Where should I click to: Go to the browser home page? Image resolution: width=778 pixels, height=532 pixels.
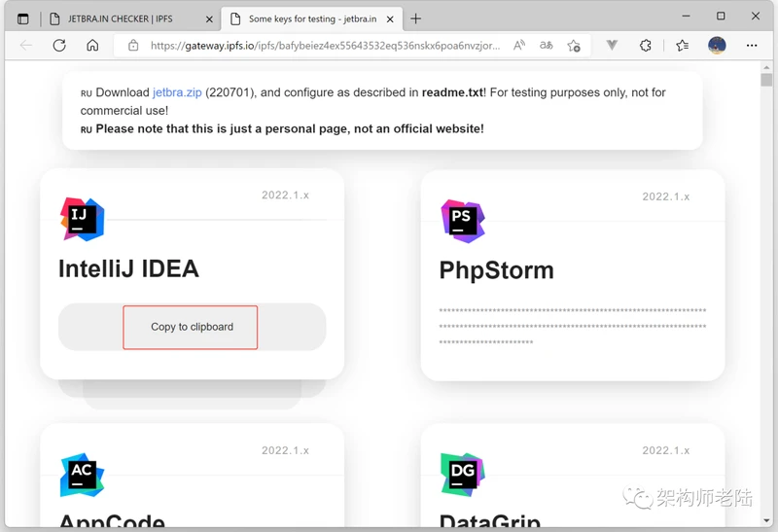coord(92,46)
